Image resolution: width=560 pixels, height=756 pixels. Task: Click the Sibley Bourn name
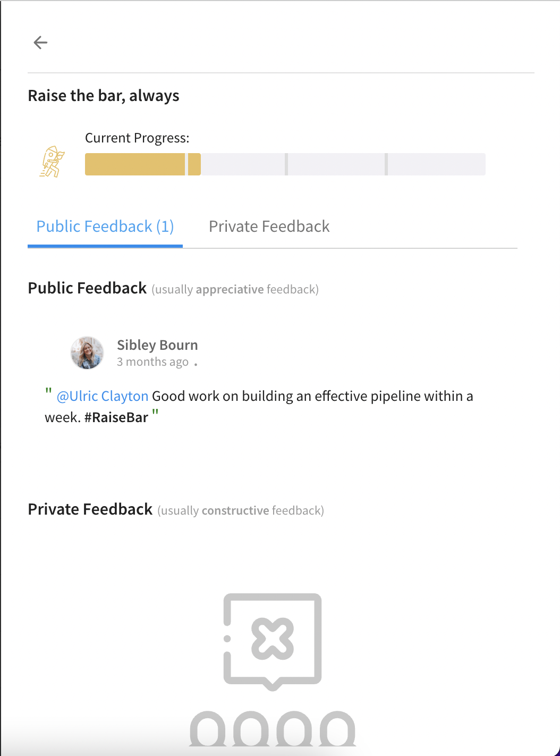[x=157, y=345]
